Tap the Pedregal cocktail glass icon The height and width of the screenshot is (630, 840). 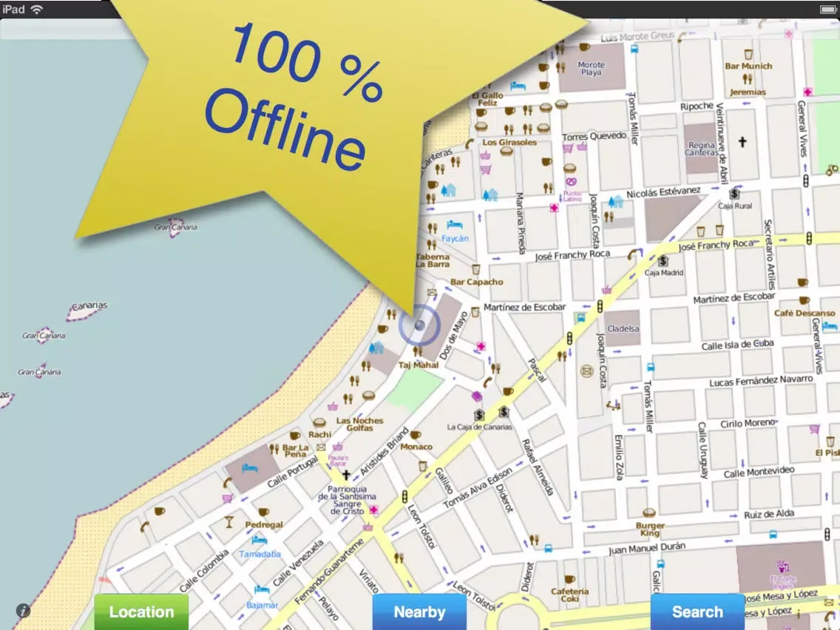point(229,522)
